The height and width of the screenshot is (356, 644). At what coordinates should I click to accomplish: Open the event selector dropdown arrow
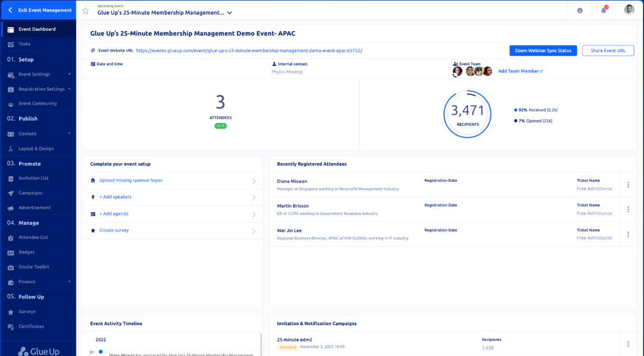tap(229, 13)
